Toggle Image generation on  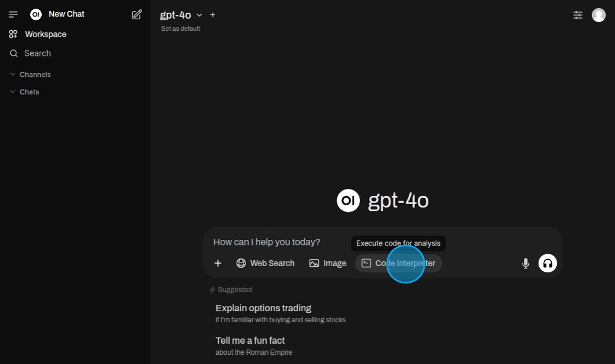pyautogui.click(x=328, y=264)
